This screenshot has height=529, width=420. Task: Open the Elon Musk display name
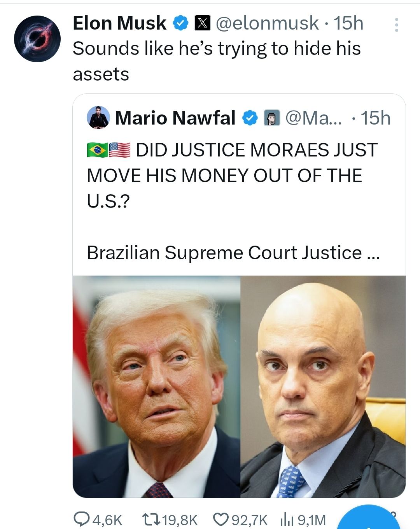pos(119,23)
